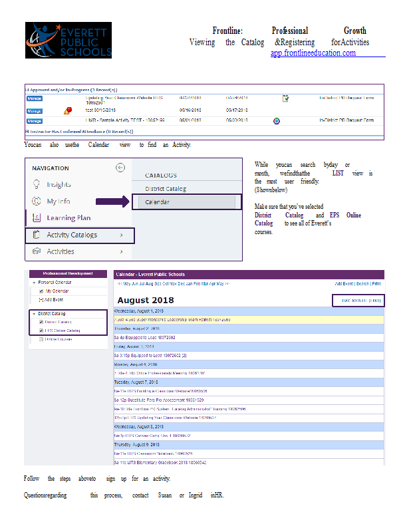The image size is (411, 532).
Task: Open LITS Classroom Notebook event
Action: (154, 454)
